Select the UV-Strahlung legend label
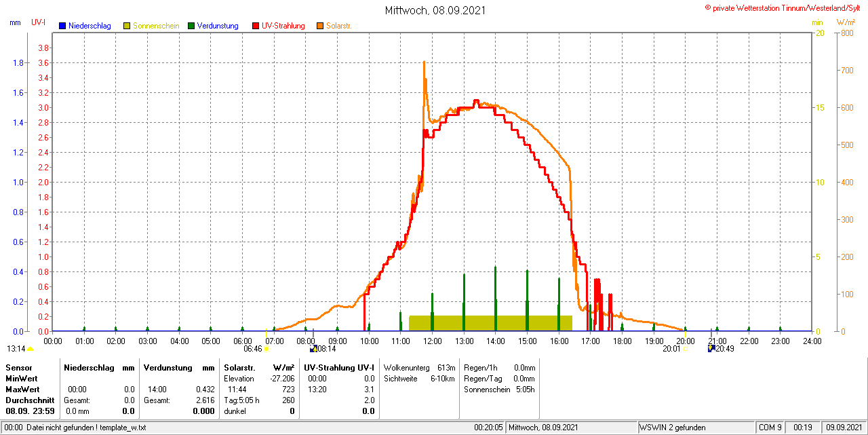 tap(283, 26)
